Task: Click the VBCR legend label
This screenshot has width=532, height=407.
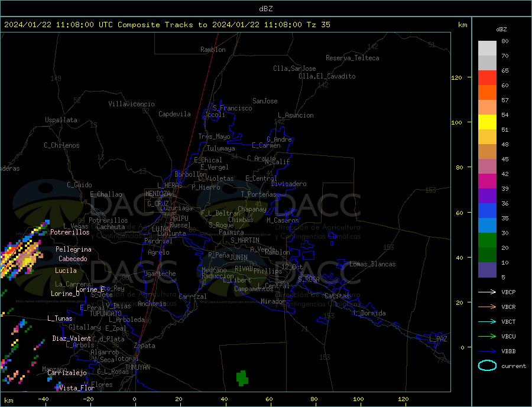Action: [x=508, y=307]
